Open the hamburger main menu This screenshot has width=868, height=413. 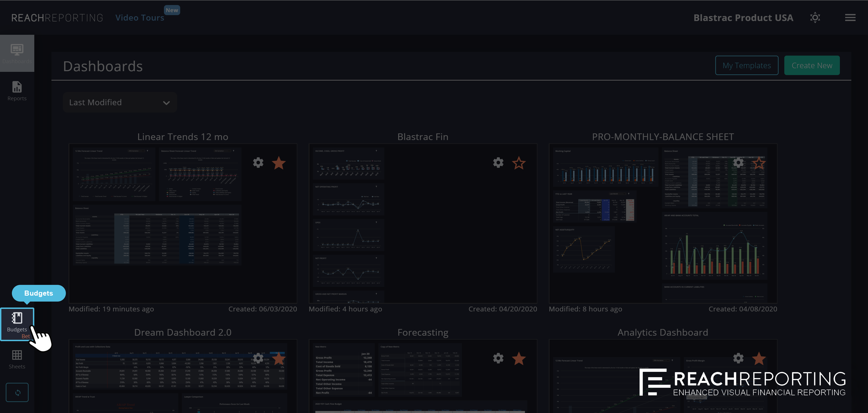[x=850, y=18]
